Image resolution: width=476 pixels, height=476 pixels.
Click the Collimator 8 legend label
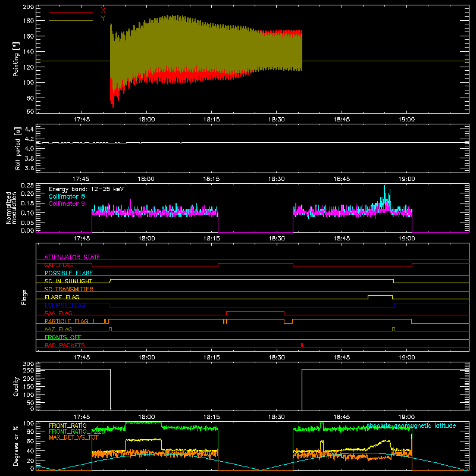click(x=67, y=196)
